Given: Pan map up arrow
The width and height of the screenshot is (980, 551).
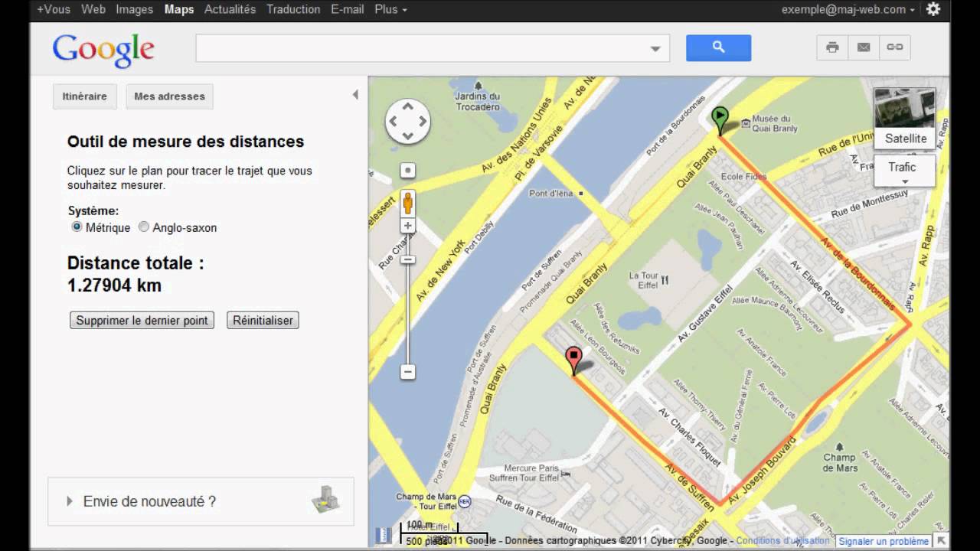Looking at the screenshot, I should click(407, 106).
